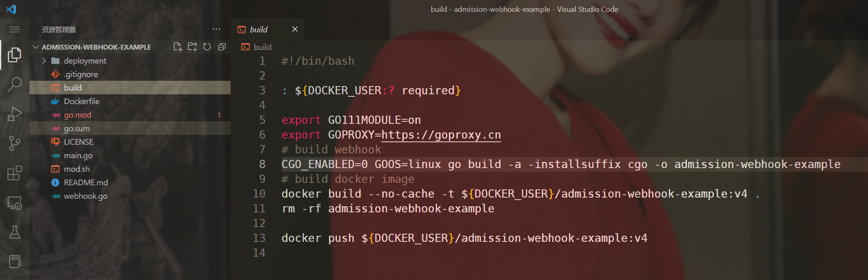Select go.mod file with one problem
868x280 pixels.
[130, 115]
